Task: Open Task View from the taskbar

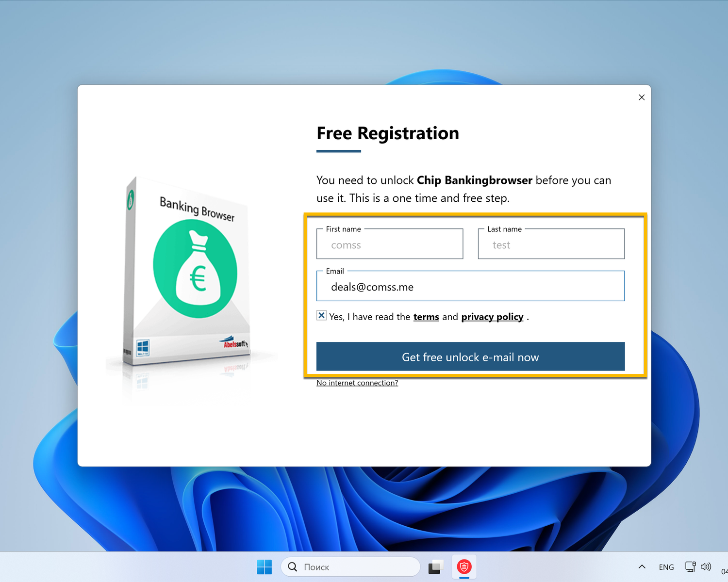Action: click(x=436, y=566)
